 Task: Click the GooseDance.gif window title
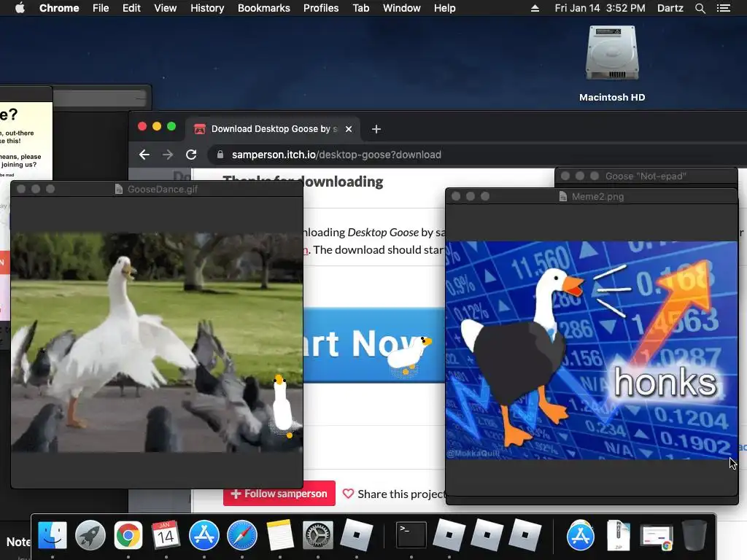163,189
